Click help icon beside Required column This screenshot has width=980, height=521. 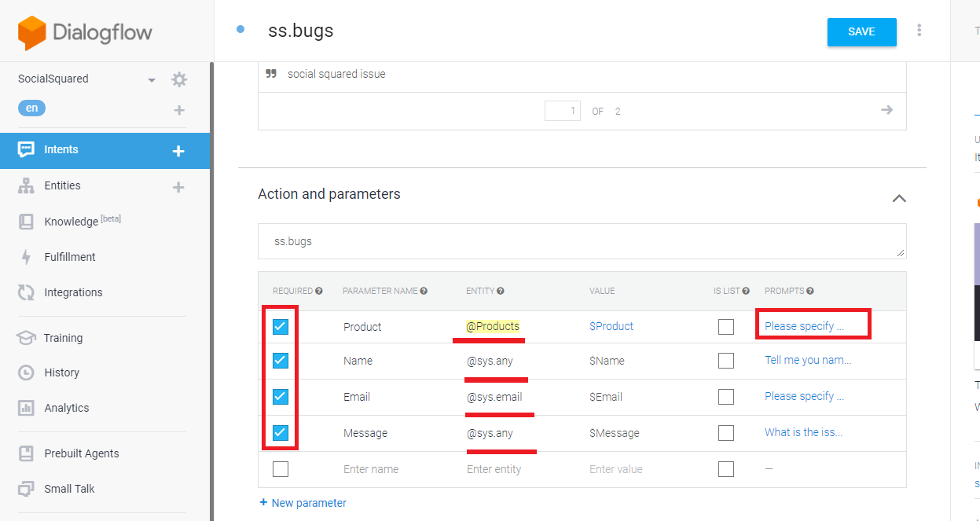[319, 291]
